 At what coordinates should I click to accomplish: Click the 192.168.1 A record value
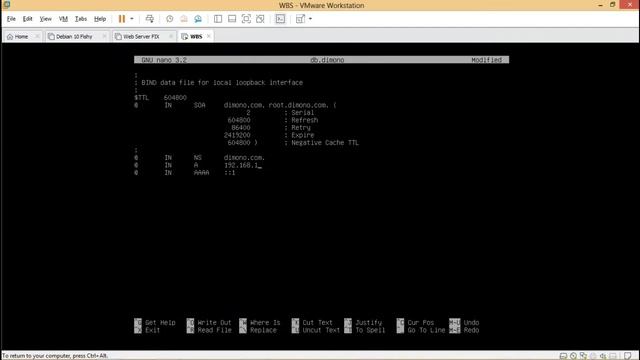pyautogui.click(x=241, y=165)
